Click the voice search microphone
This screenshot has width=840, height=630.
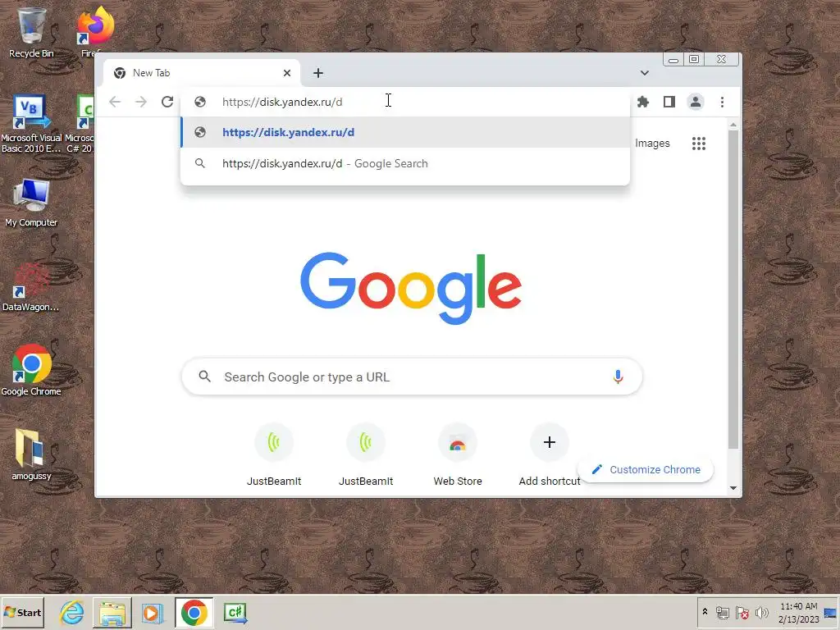[618, 377]
